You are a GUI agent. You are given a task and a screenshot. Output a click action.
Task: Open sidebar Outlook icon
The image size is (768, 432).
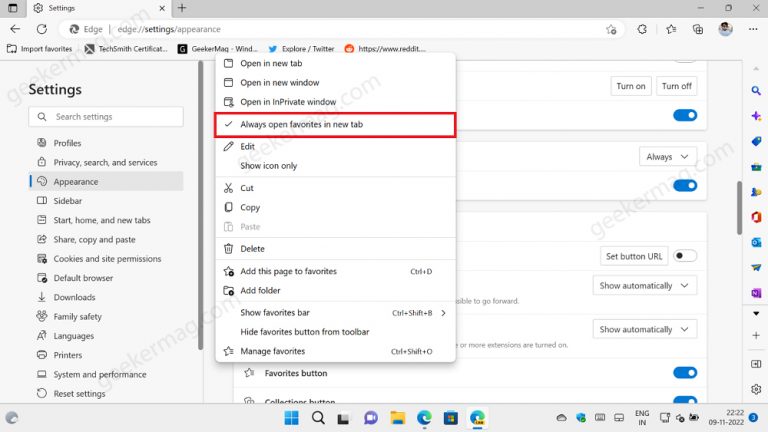(x=756, y=242)
